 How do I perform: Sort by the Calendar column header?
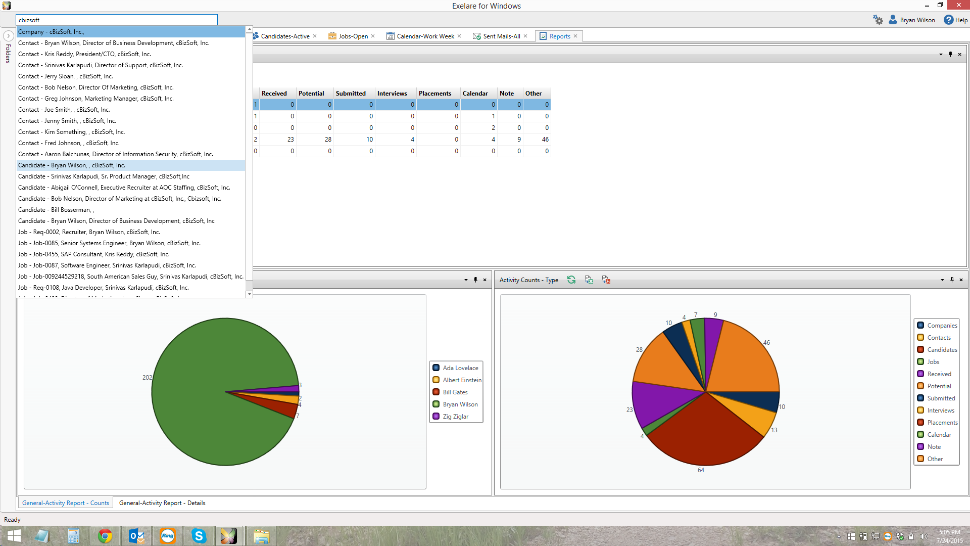(478, 93)
